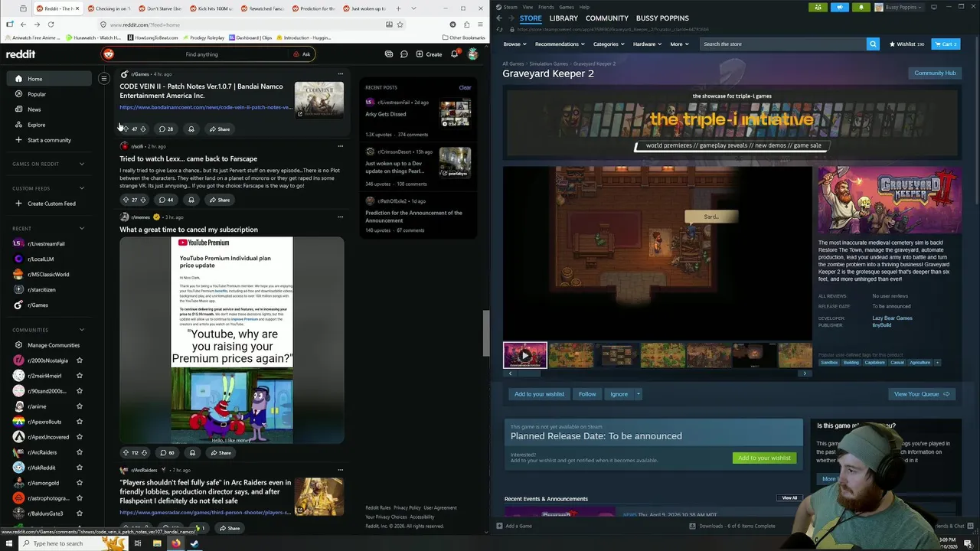Viewport: 980px width, 551px height.
Task: Open Steam announcements megaphone icon
Action: (839, 7)
